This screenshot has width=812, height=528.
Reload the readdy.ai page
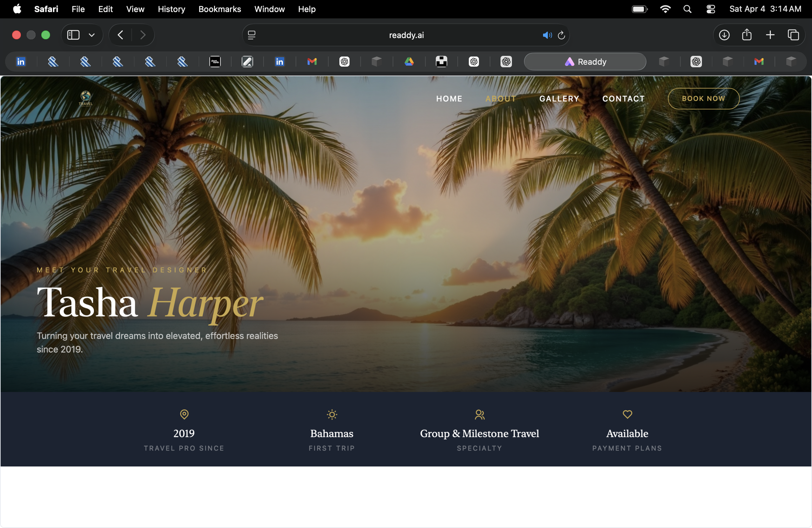pos(561,35)
